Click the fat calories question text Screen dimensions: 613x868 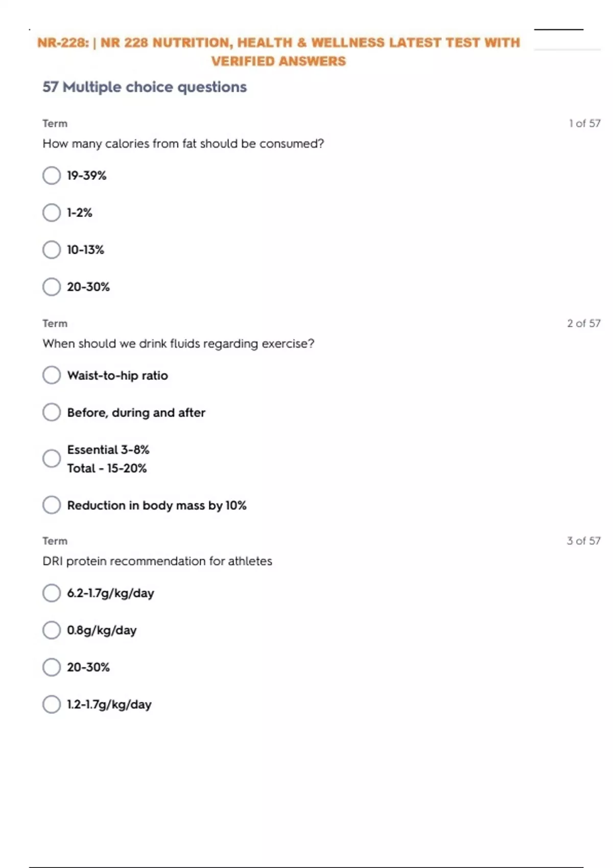pyautogui.click(x=183, y=144)
